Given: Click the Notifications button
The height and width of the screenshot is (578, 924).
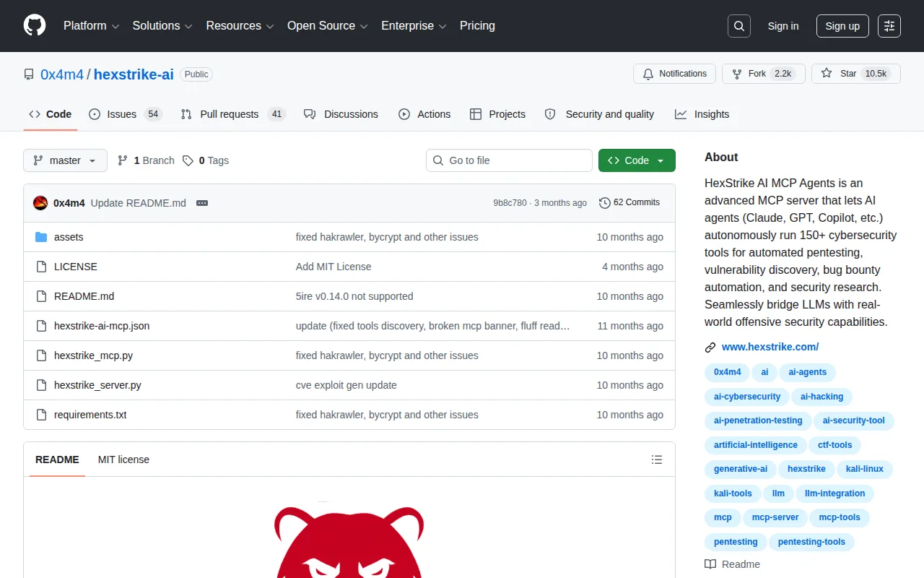Looking at the screenshot, I should point(674,74).
